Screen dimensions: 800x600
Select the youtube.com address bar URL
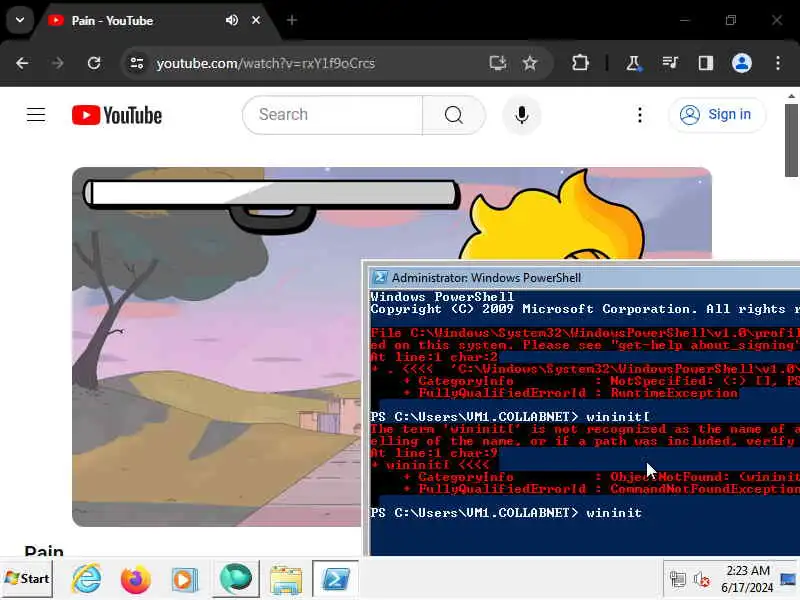coord(265,63)
